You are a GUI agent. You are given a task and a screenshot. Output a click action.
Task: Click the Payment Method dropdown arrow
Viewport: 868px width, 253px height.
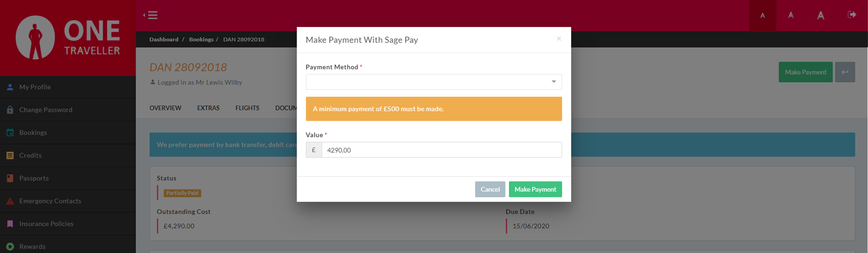(554, 82)
